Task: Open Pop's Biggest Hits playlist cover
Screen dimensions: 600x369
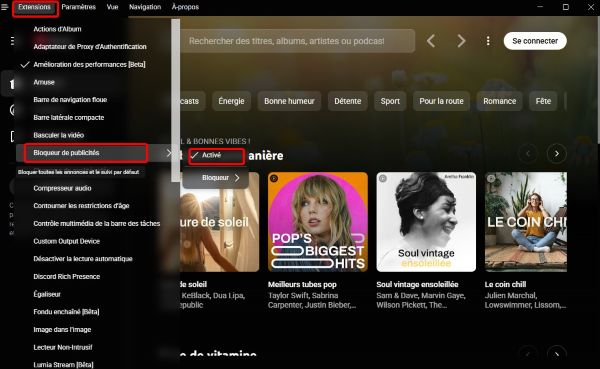Action: 318,222
